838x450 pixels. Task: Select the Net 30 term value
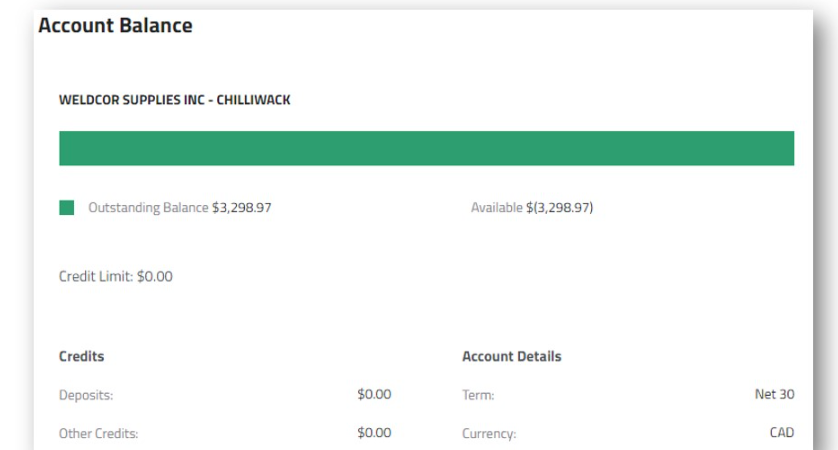774,394
